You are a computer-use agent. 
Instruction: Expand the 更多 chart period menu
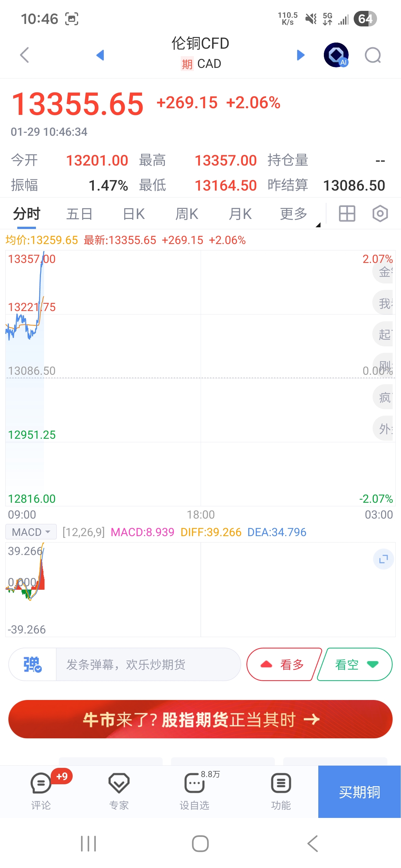tap(294, 214)
